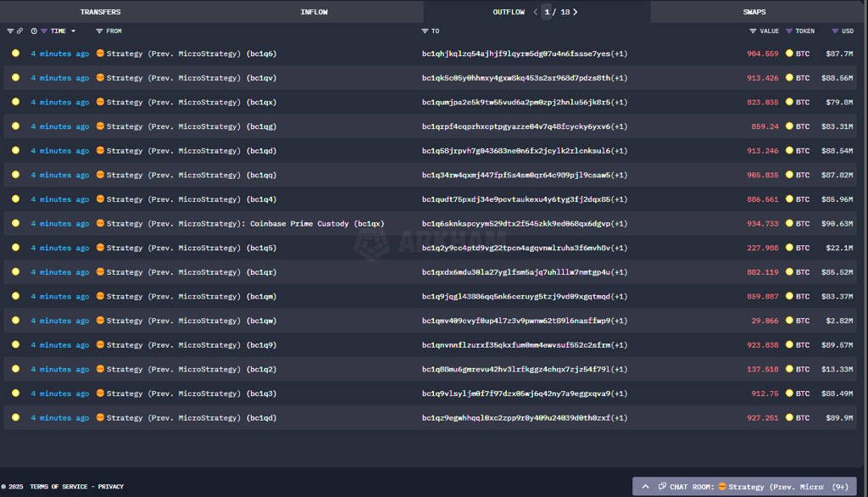Image resolution: width=868 pixels, height=497 pixels.
Task: Click the USD amount $83.31M
Action: [837, 126]
